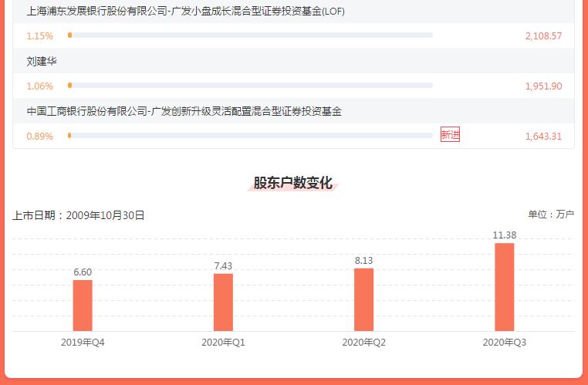Screen dimensions: 588x385
Task: Select the 1,951.90 share amount
Action: (x=543, y=86)
